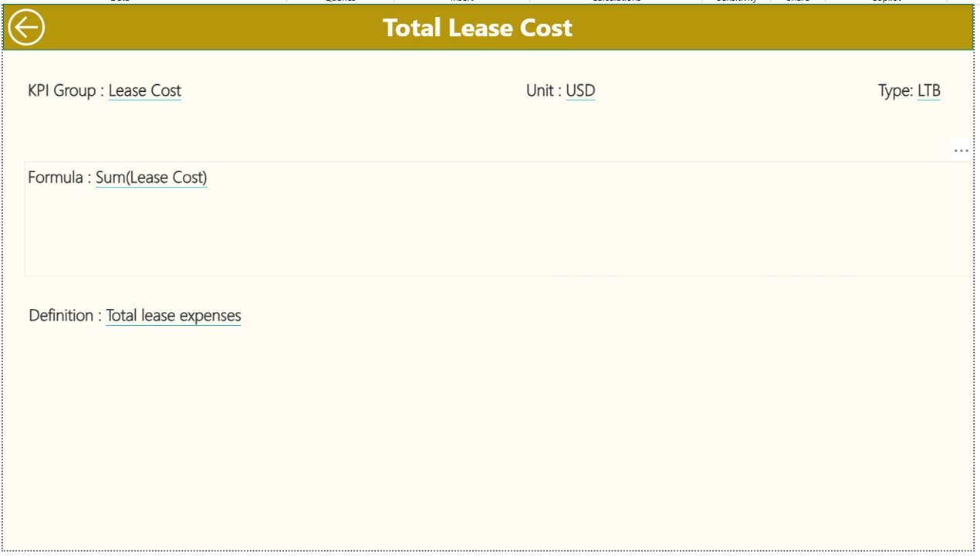Image resolution: width=980 pixels, height=556 pixels.
Task: Switch to the Queries ribbon tab
Action: (x=340, y=2)
